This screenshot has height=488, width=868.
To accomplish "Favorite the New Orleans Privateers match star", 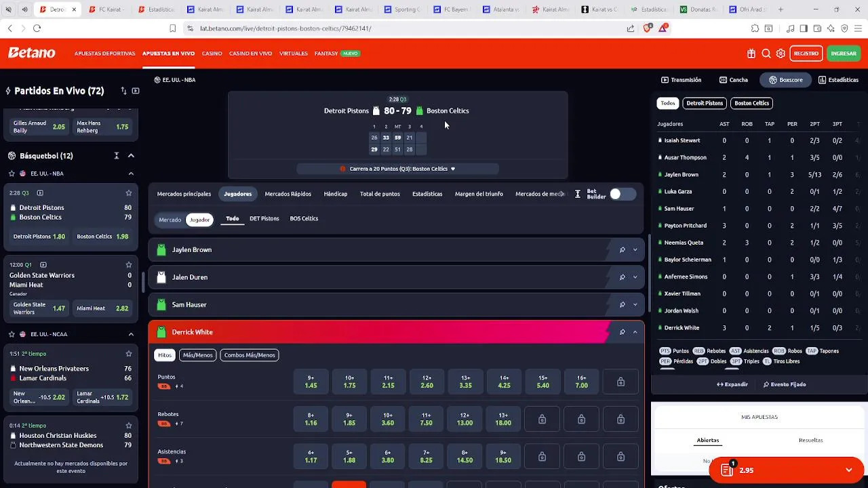I will [x=129, y=353].
